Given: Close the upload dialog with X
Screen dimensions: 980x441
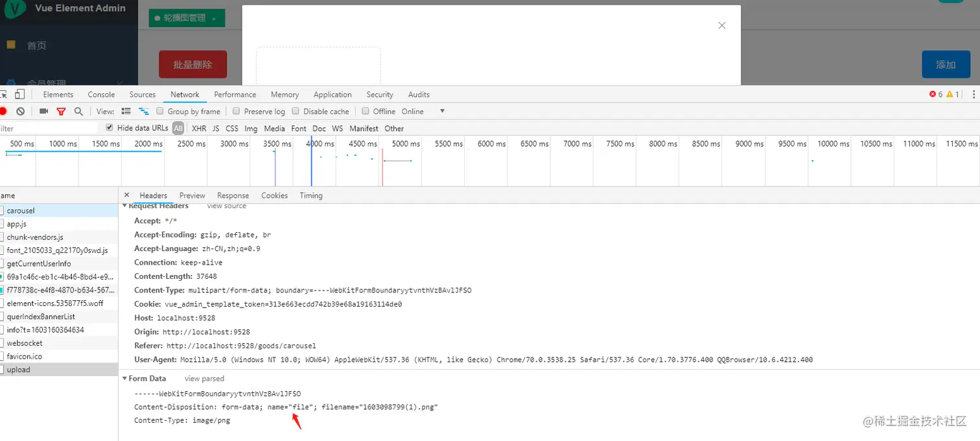Looking at the screenshot, I should click(722, 25).
